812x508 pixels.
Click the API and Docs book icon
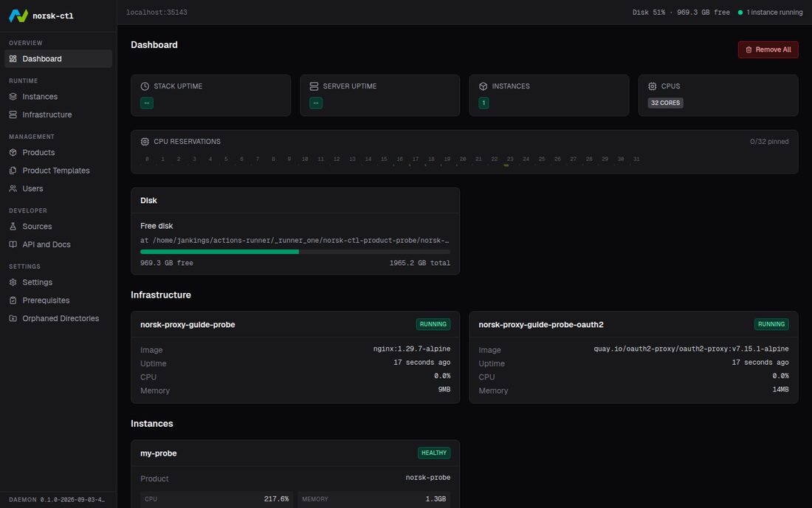[13, 245]
